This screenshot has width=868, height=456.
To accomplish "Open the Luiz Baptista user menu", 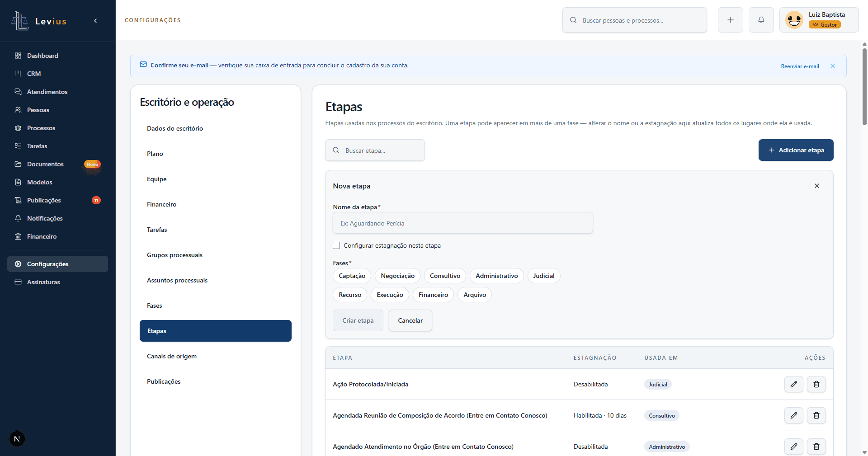I will tap(819, 20).
